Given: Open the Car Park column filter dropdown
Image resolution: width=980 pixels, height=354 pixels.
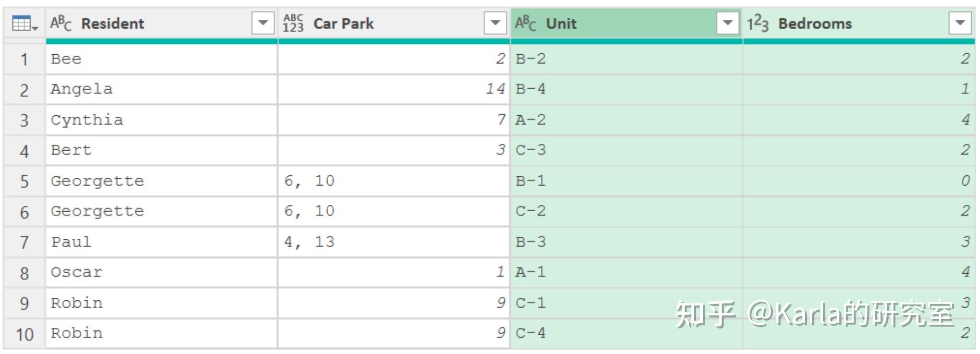Looking at the screenshot, I should click(495, 23).
